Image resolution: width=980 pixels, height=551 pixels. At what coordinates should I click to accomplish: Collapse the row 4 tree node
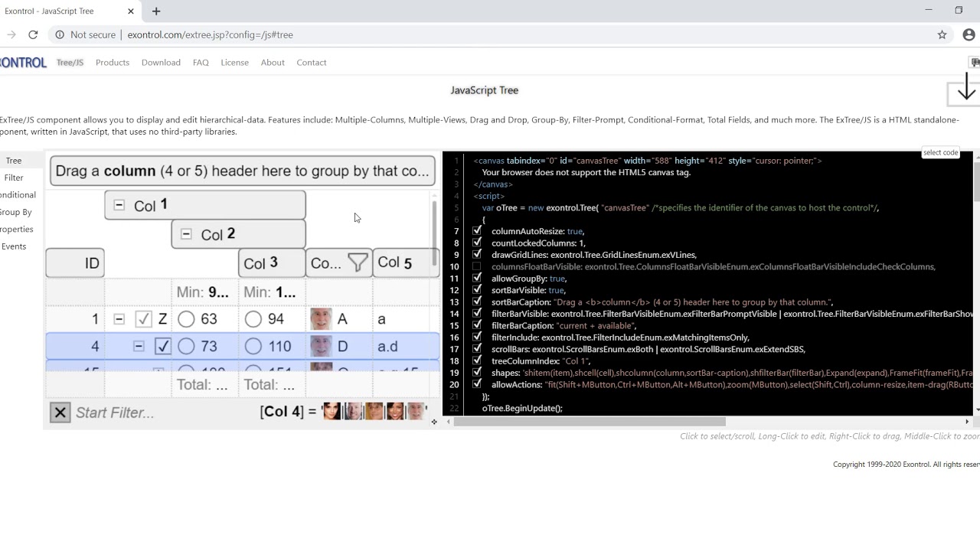139,346
